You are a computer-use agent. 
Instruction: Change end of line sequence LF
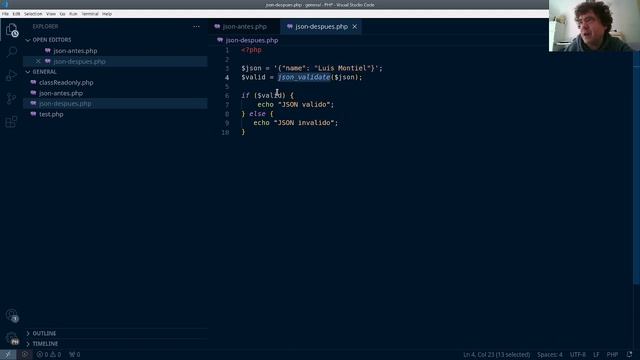tap(596, 355)
